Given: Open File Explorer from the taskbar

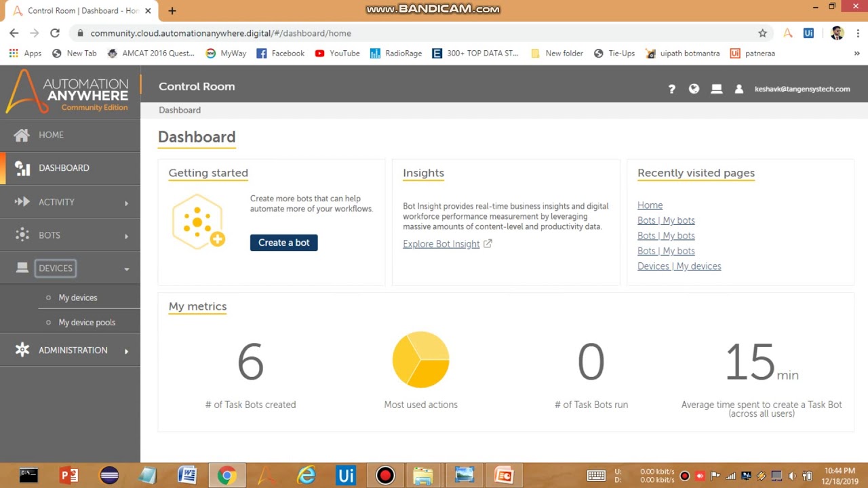Looking at the screenshot, I should click(423, 475).
